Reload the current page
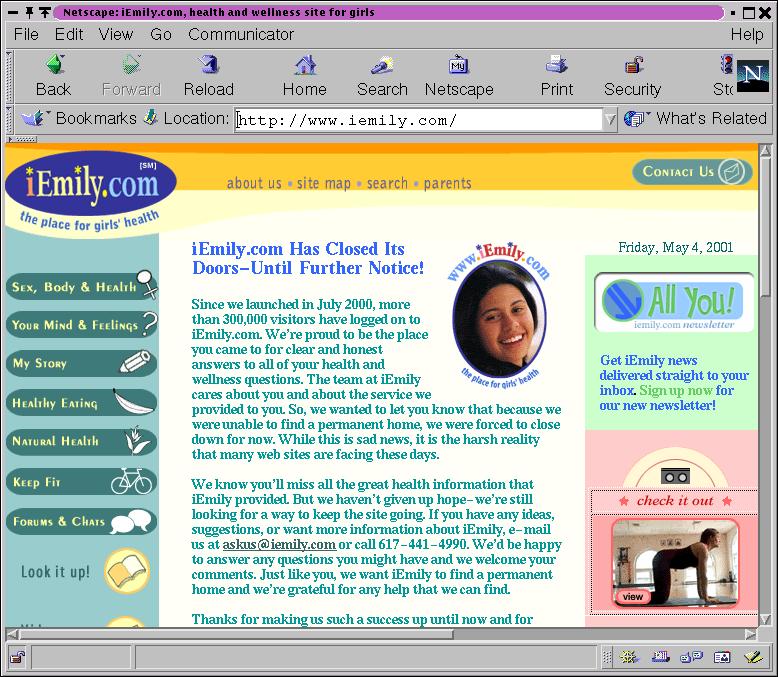Image resolution: width=778 pixels, height=677 pixels. coord(208,76)
